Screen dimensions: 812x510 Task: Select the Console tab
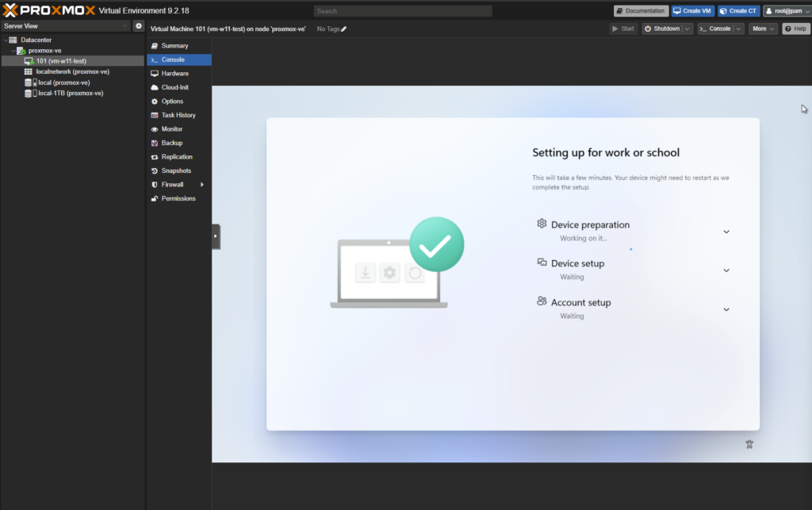point(178,59)
